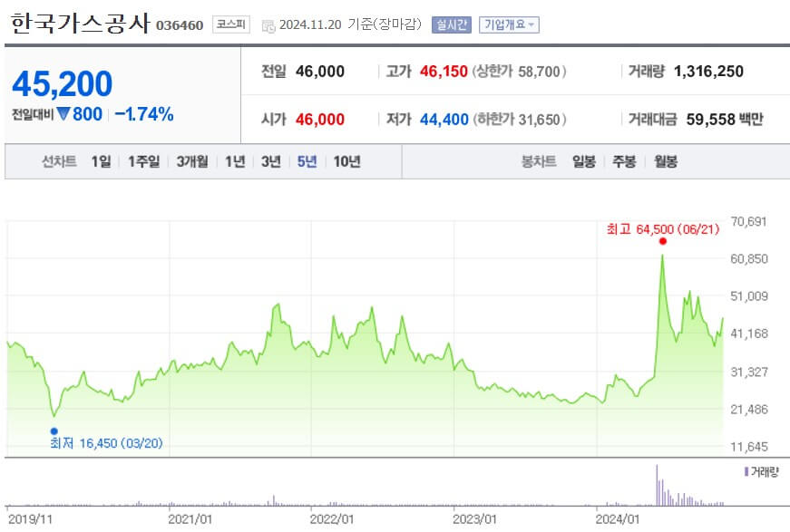Switch to the 주봉 candlestick chart
Viewport: 790px width, 532px height.
click(624, 161)
